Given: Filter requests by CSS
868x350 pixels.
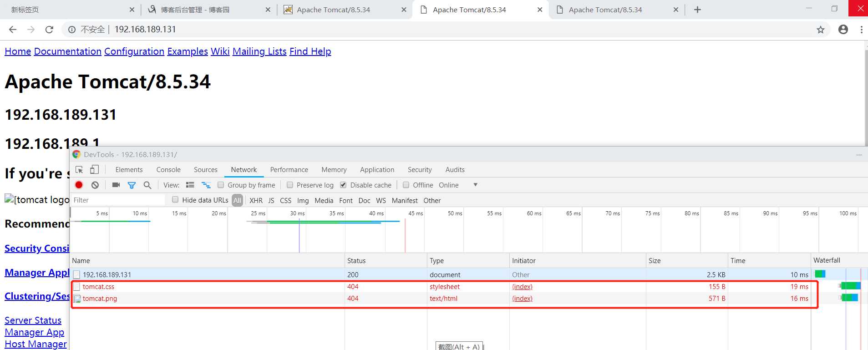Looking at the screenshot, I should click(x=286, y=200).
